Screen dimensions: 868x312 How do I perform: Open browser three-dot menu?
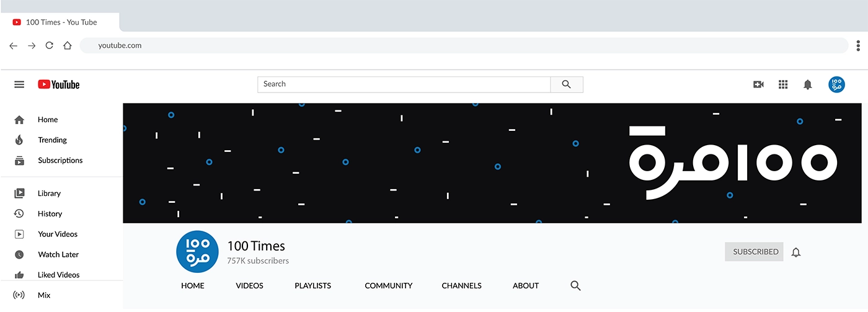[858, 45]
